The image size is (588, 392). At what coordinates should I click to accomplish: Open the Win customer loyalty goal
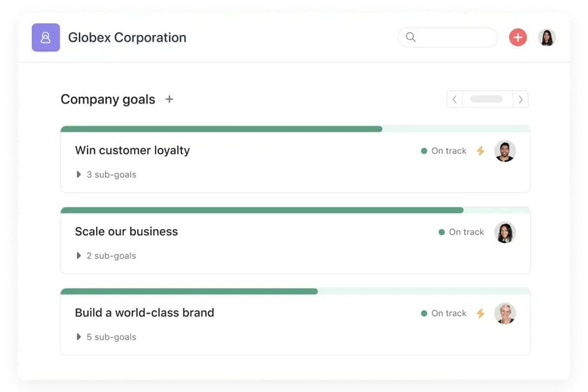pyautogui.click(x=132, y=151)
